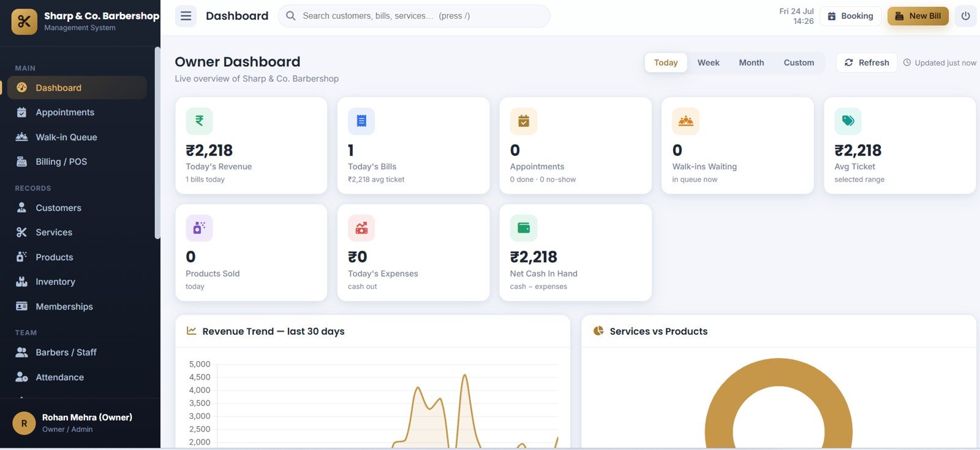Click 'Fri 24 Jul 14:26' date text
The height and width of the screenshot is (450, 980).
coord(796,16)
